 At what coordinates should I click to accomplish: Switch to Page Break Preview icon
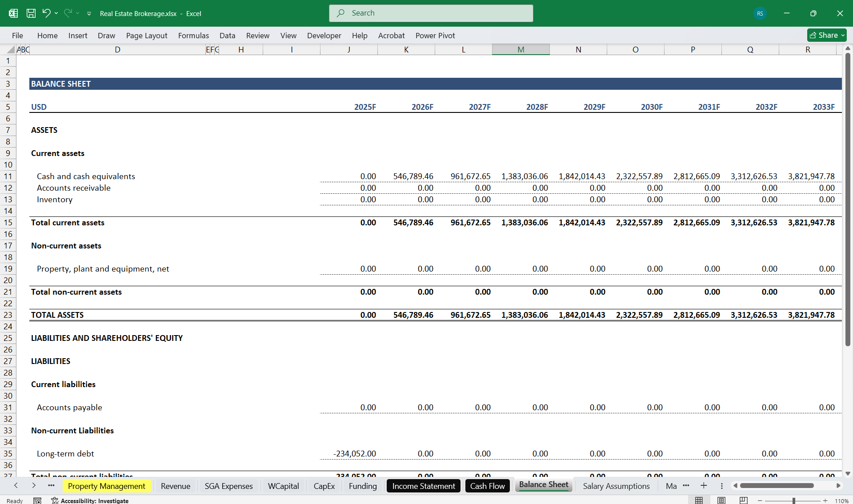744,500
